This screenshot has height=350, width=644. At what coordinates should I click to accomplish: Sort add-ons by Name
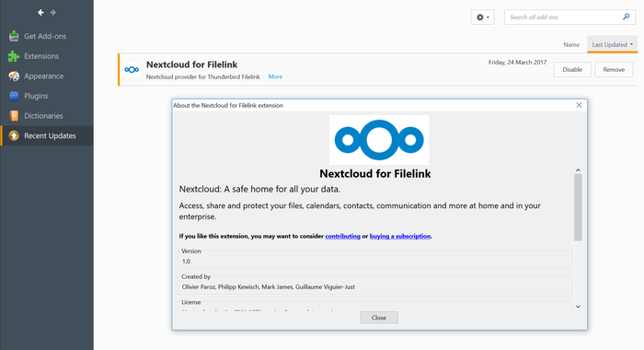[x=571, y=44]
